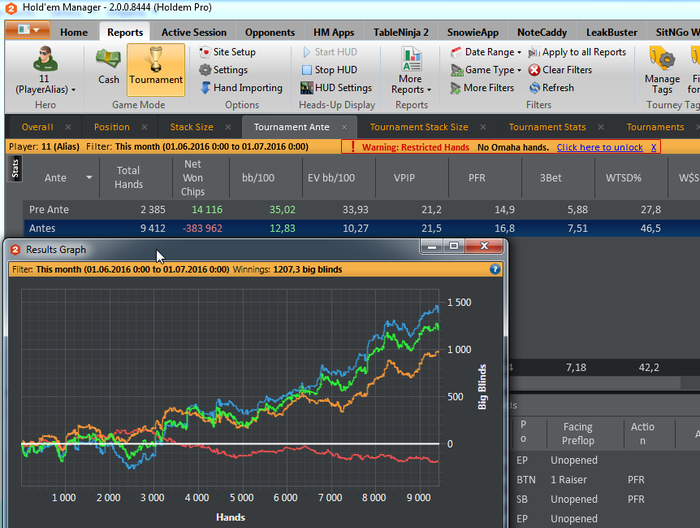Close the Overall report tab
Image resolution: width=700 pixels, height=528 pixels.
point(68,127)
